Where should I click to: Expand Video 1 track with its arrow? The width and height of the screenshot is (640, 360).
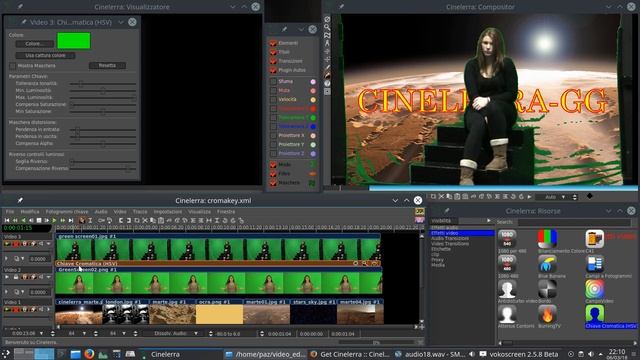coord(49,309)
